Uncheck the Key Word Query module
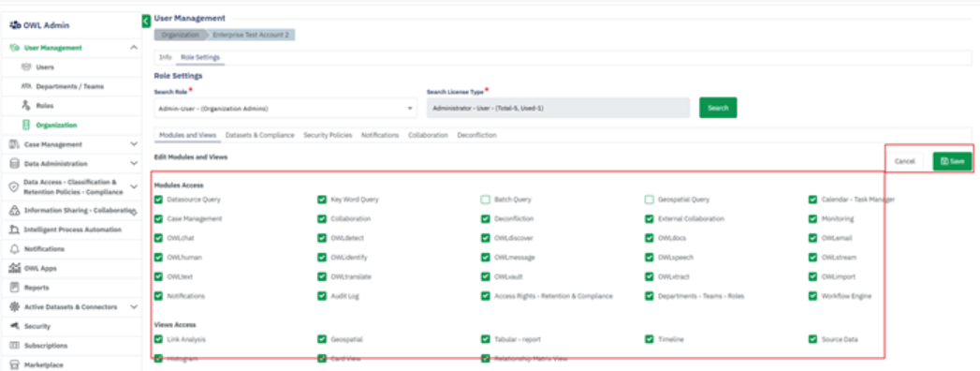 [322, 200]
